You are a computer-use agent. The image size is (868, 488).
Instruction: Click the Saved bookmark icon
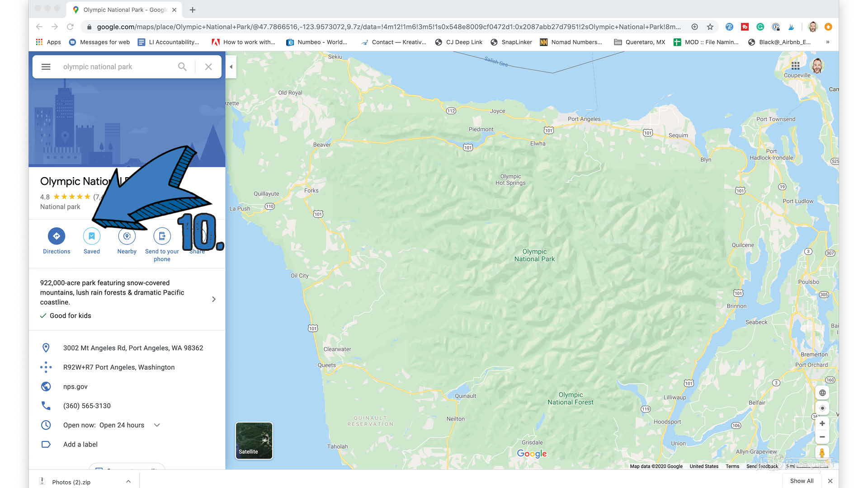point(92,236)
